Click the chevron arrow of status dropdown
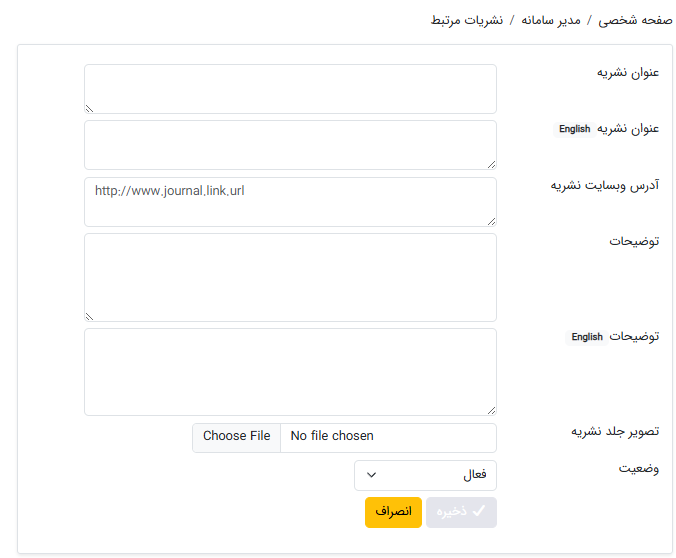 (x=372, y=475)
